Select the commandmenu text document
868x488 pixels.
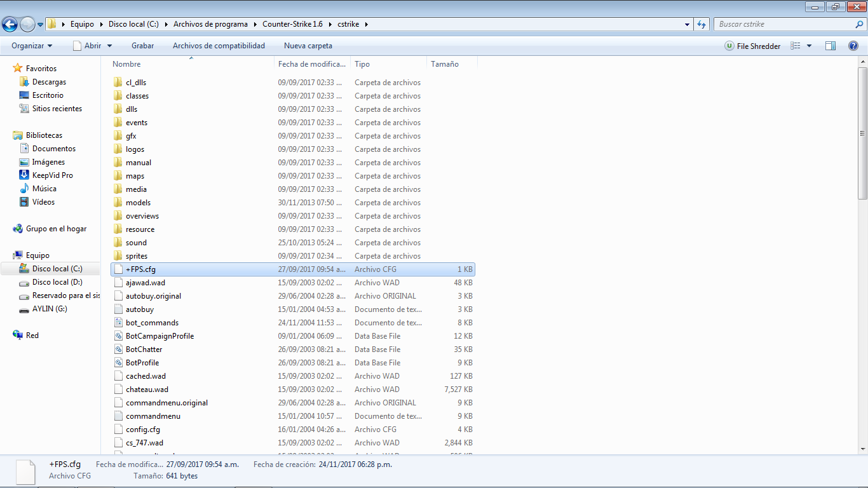click(153, 416)
